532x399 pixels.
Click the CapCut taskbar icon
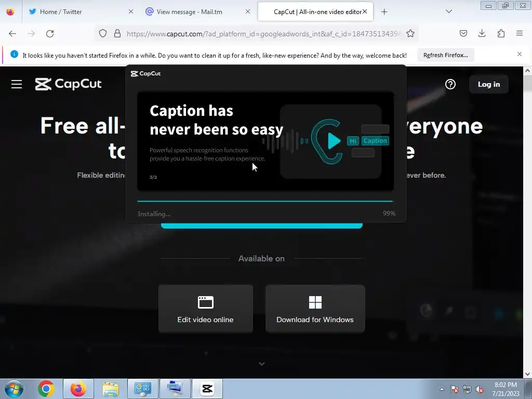point(207,389)
